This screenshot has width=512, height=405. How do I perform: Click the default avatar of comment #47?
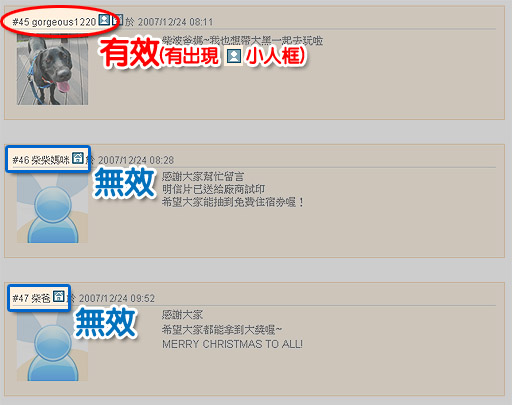[x=52, y=346]
